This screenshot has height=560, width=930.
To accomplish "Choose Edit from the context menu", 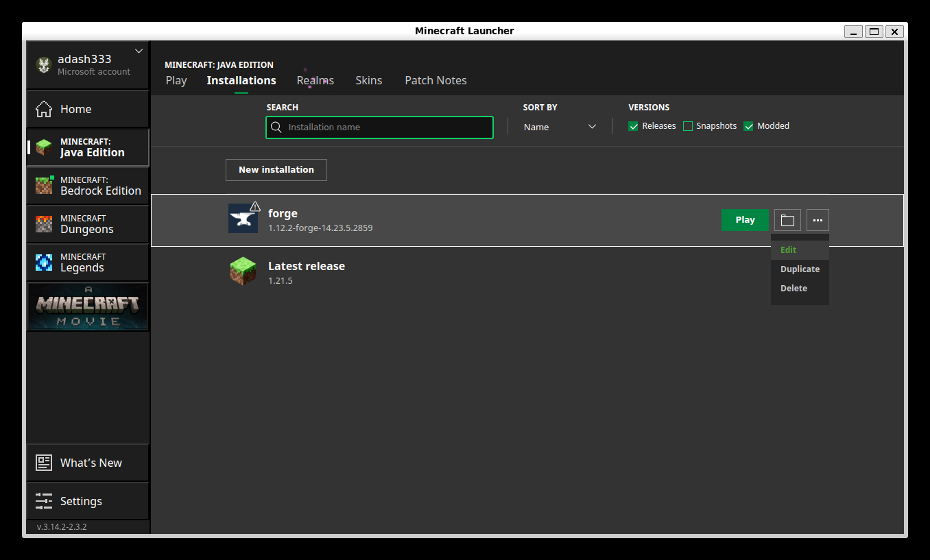I will (x=789, y=250).
